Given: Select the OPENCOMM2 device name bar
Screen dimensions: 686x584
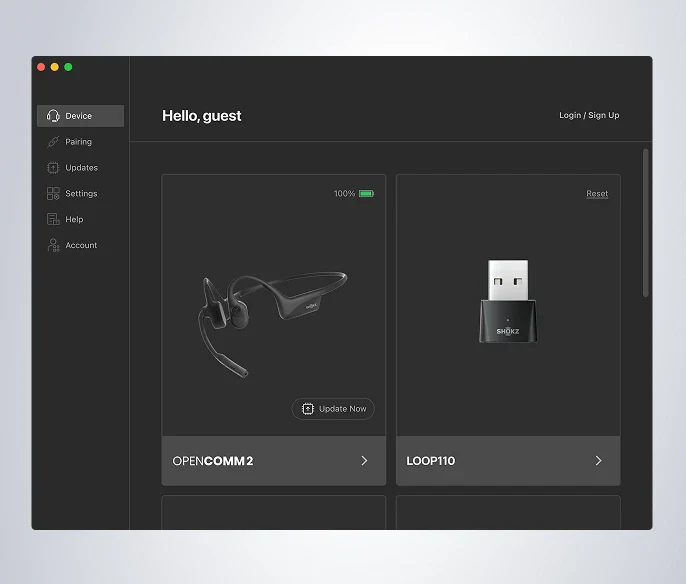Looking at the screenshot, I should [274, 460].
